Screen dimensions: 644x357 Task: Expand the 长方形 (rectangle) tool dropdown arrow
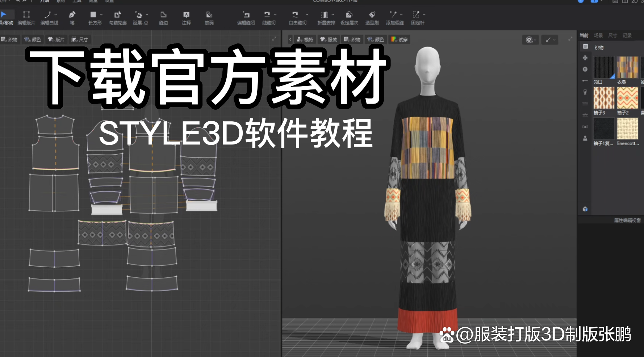click(x=101, y=14)
